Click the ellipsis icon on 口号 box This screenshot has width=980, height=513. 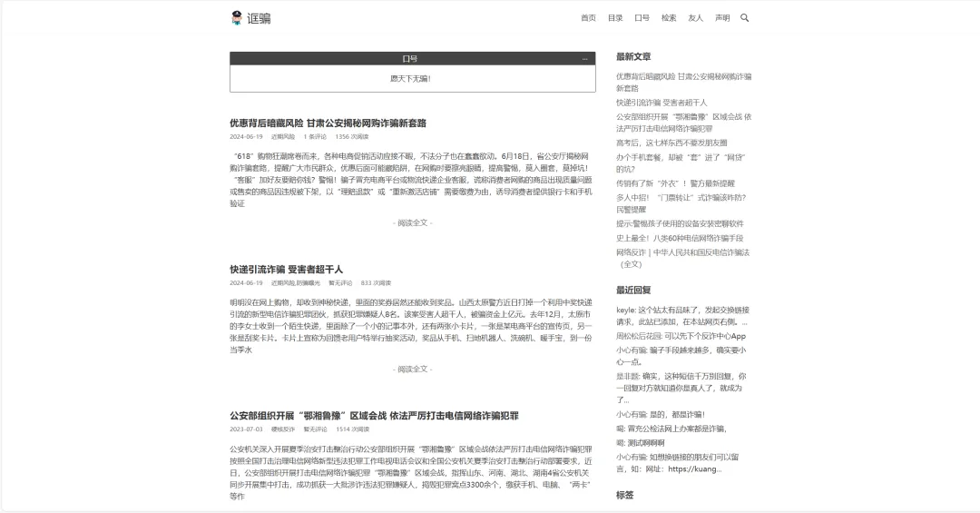coord(585,59)
